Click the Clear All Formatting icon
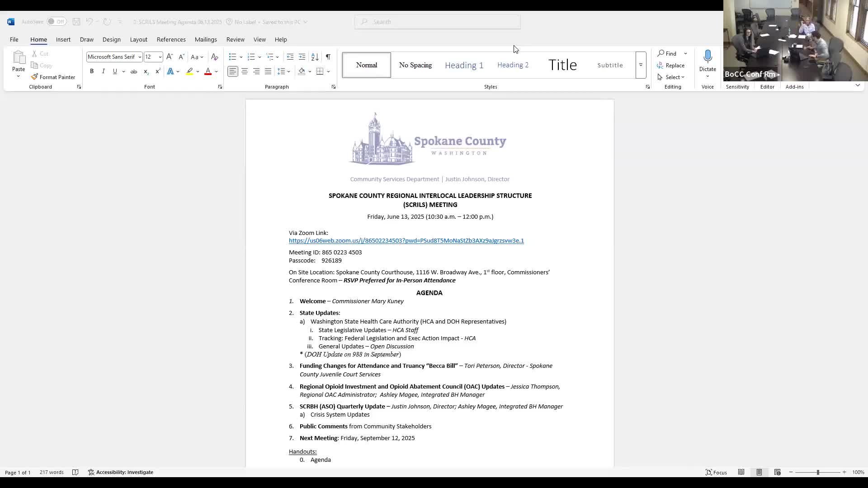The image size is (868, 488). (215, 56)
